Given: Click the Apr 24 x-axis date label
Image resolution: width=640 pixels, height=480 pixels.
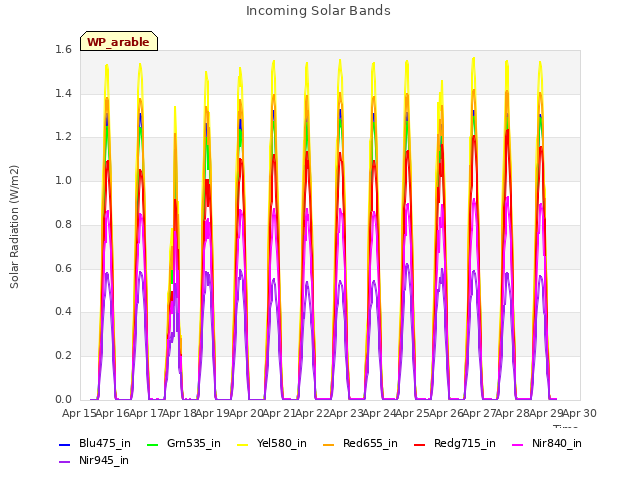Looking at the screenshot, I should (x=380, y=414).
